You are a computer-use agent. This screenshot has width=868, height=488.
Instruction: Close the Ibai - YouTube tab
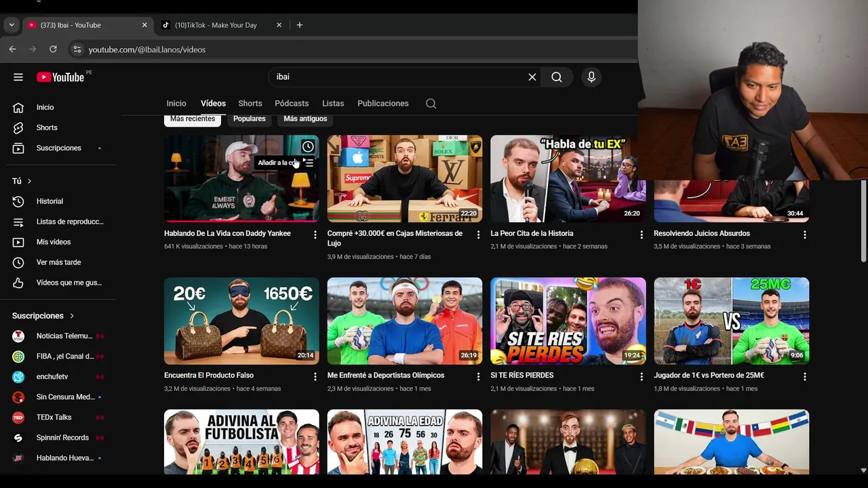(x=144, y=25)
